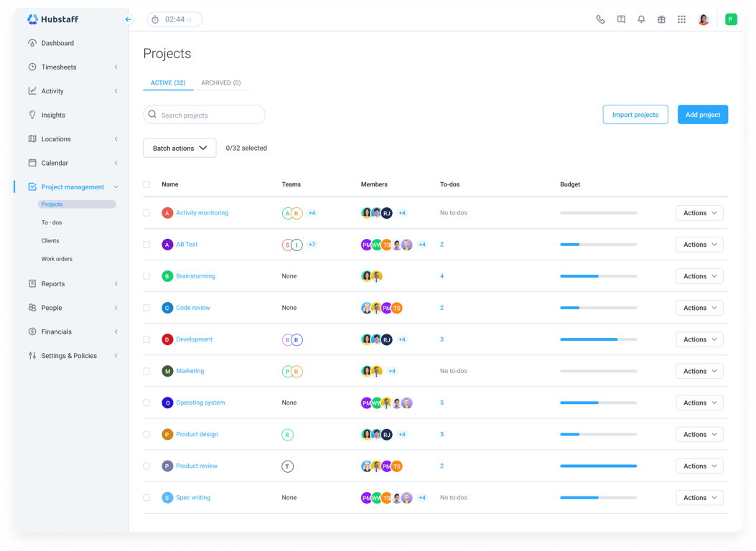The height and width of the screenshot is (551, 756).
Task: Open the user profile avatar
Action: (704, 19)
